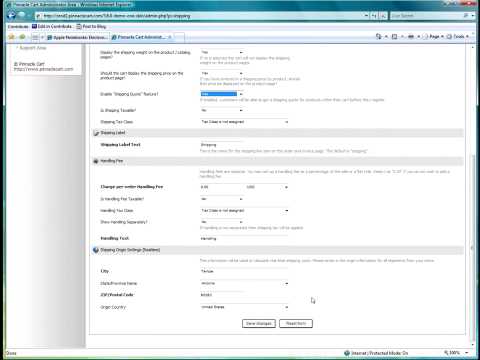Open the Is Shipping Taxable dropdown

(222, 110)
